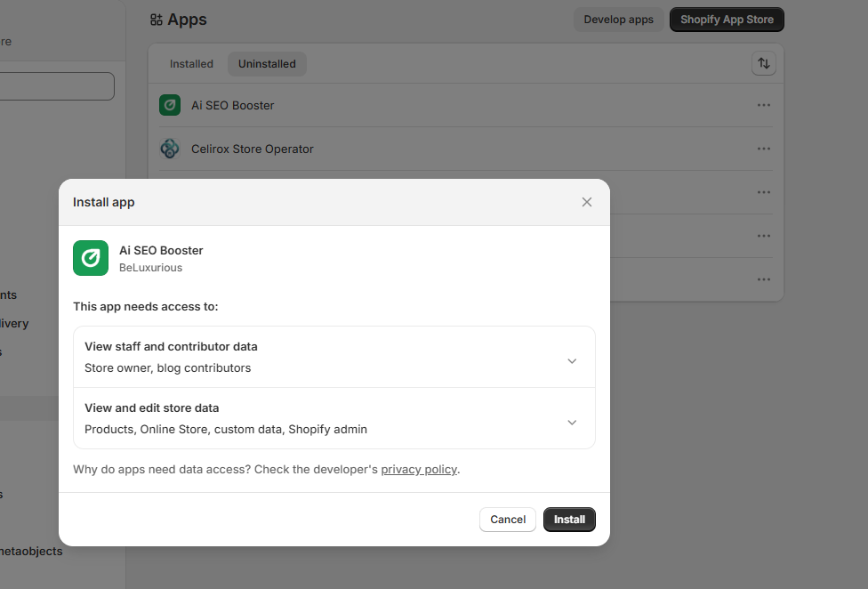
Task: Click the Install app dialog title
Action: [103, 202]
